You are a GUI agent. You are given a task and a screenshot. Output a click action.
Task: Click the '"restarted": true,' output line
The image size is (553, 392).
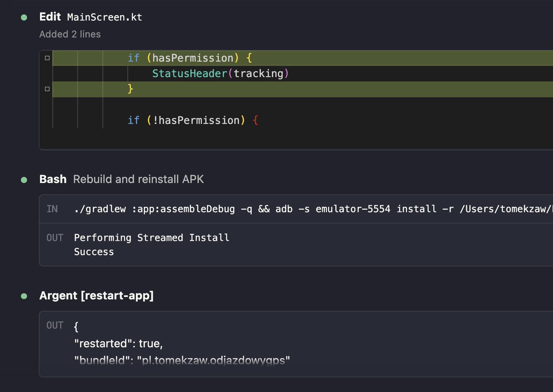click(118, 344)
